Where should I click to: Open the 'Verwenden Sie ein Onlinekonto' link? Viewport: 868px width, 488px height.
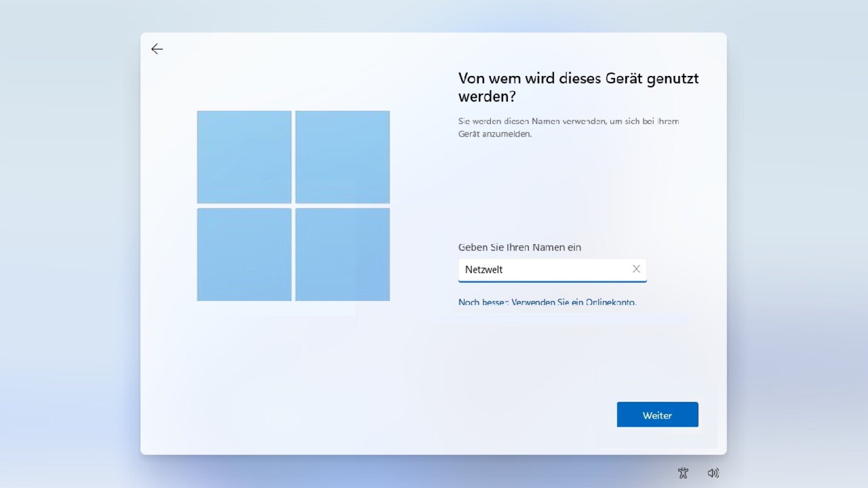coord(573,302)
